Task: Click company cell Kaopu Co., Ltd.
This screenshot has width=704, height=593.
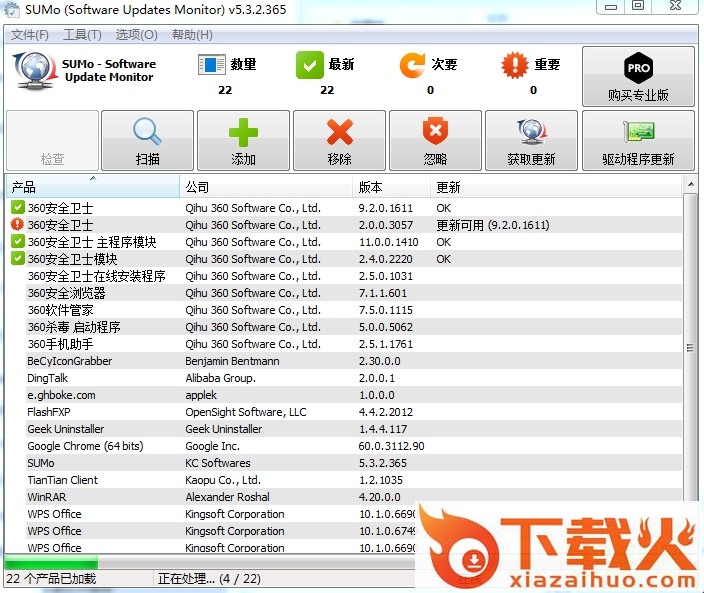Action: (x=223, y=480)
